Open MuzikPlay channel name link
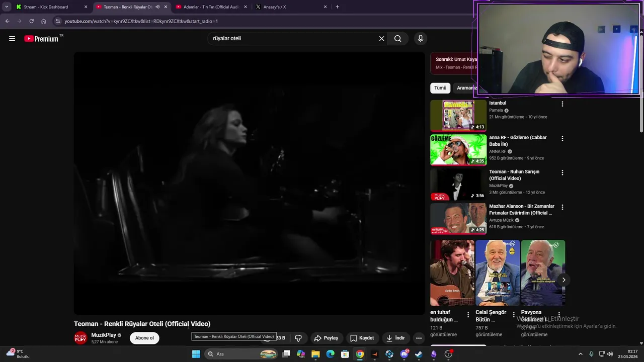 [x=104, y=335]
